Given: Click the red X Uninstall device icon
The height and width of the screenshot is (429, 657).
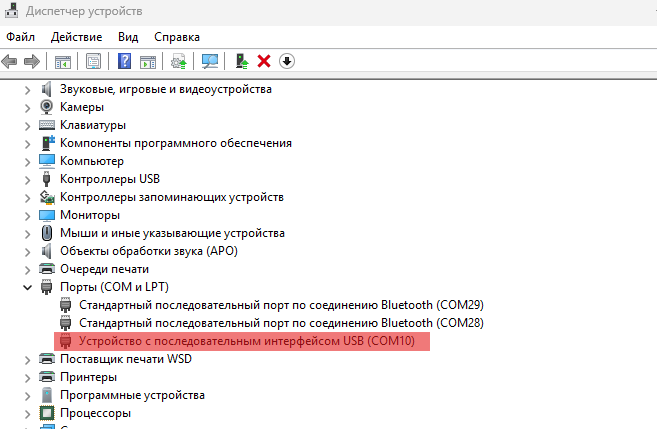Looking at the screenshot, I should pyautogui.click(x=264, y=61).
